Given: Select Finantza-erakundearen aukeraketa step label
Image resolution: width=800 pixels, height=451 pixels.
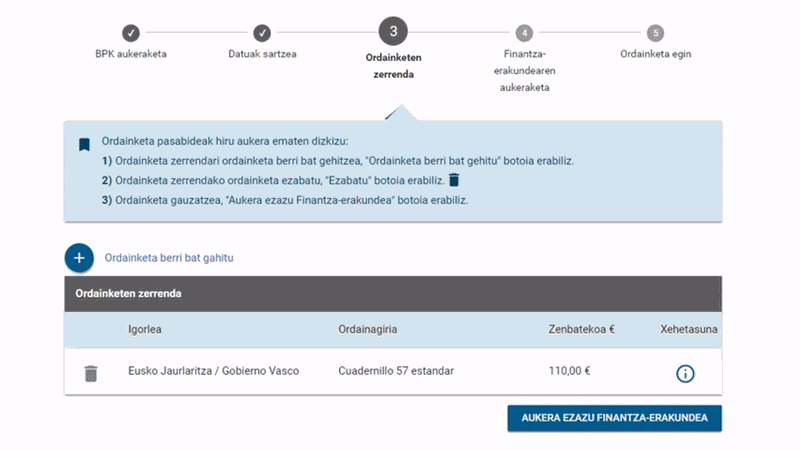Looking at the screenshot, I should (524, 70).
